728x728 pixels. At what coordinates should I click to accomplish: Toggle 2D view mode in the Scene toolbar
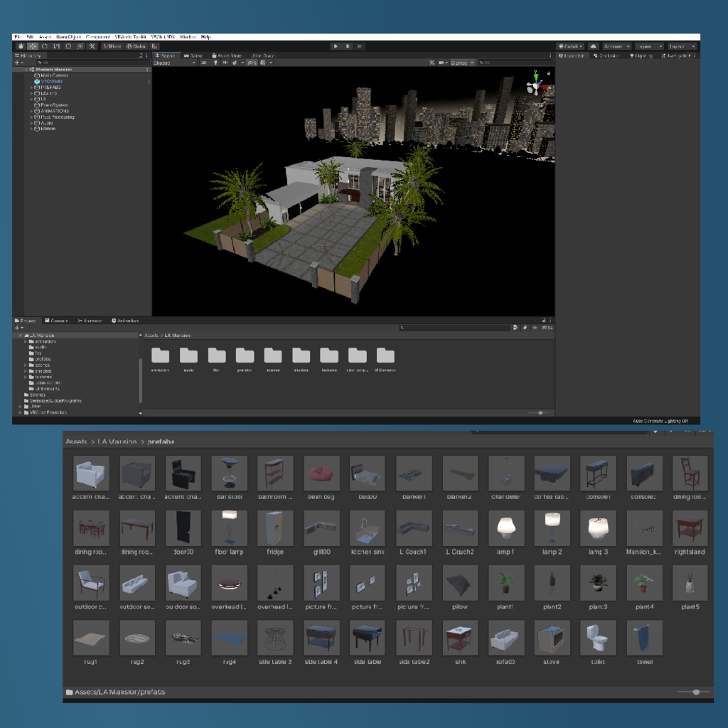point(203,62)
